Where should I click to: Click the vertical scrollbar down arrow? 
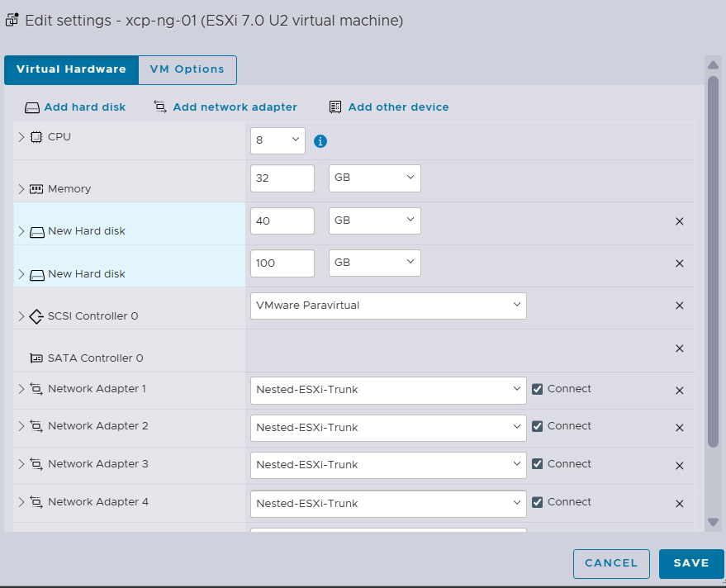click(713, 522)
